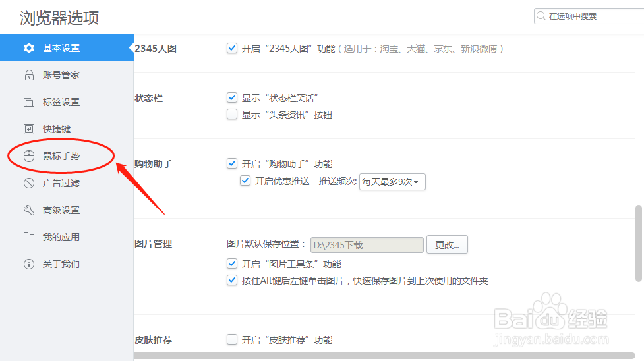This screenshot has height=361, width=644.
Task: Click the 状态栏 section label
Action: pos(149,98)
